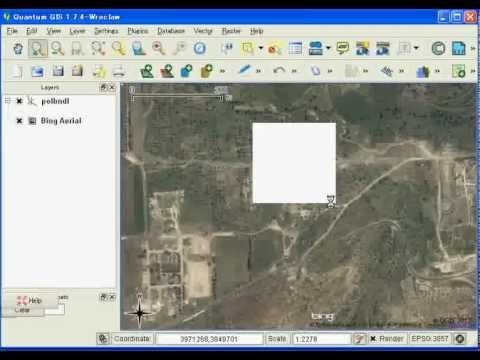Click the Add Vector Layer icon
This screenshot has height=360, width=480.
[147, 71]
